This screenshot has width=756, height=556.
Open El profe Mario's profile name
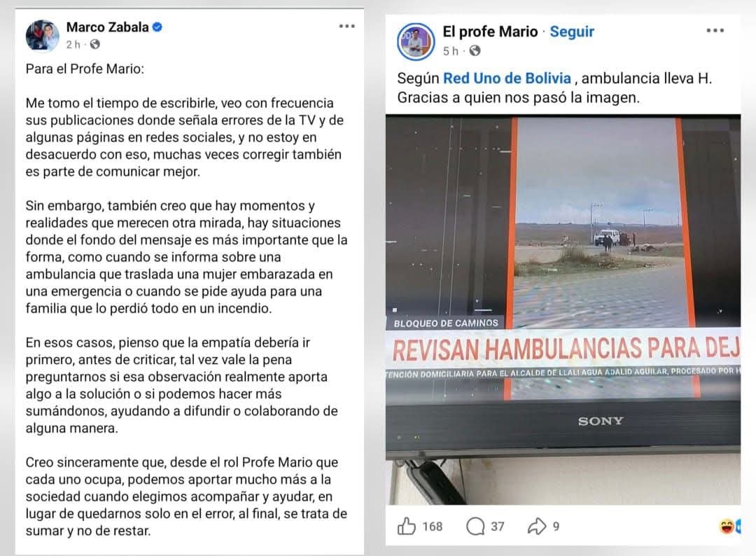[x=490, y=32]
